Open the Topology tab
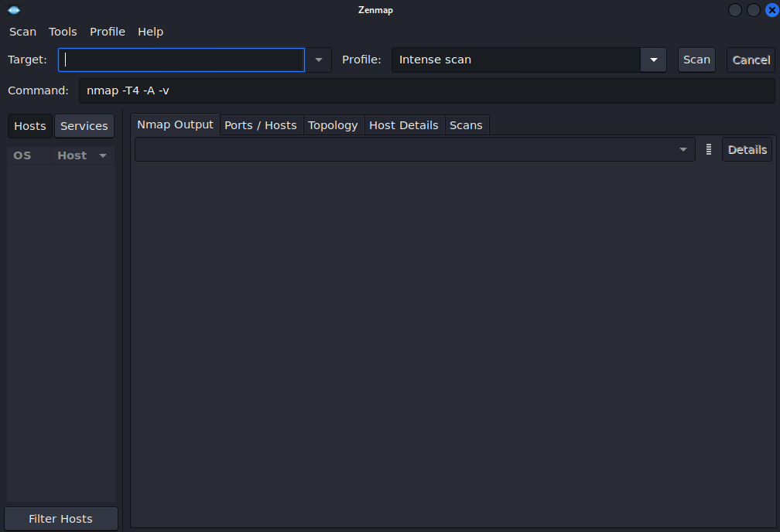Viewport: 780px width, 532px height. pyautogui.click(x=333, y=125)
